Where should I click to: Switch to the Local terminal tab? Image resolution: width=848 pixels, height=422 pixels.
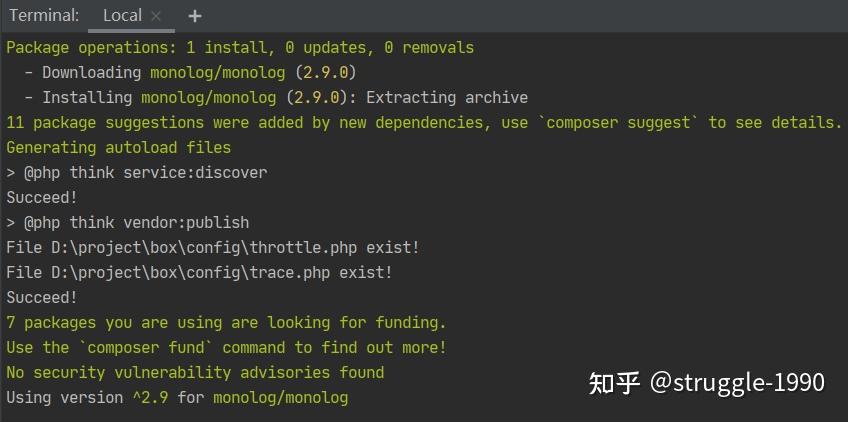pyautogui.click(x=123, y=16)
